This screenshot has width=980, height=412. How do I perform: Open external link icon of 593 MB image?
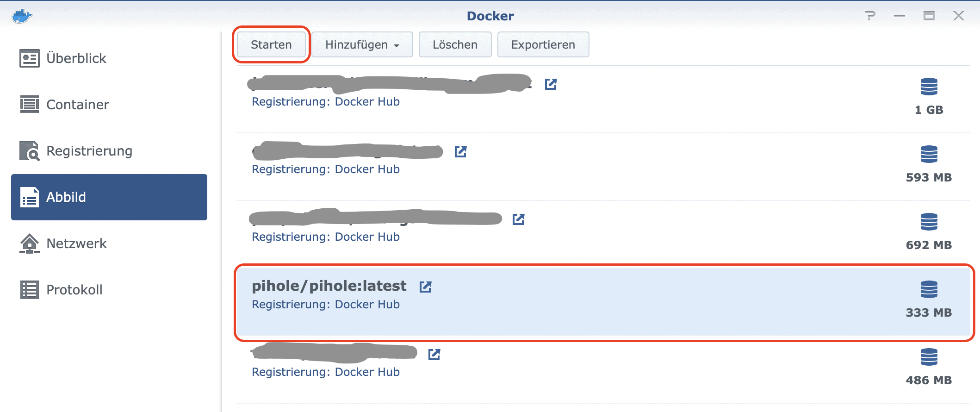(460, 152)
